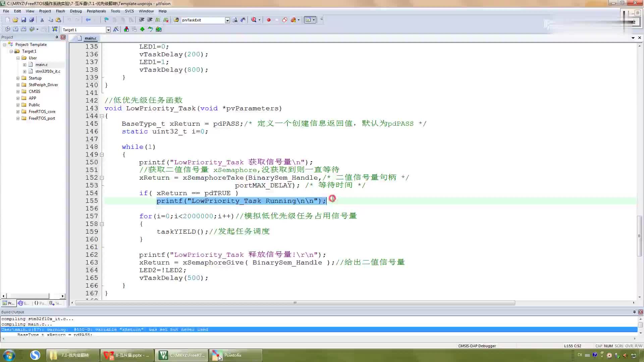The height and width of the screenshot is (362, 644).
Task: Translate the current file
Action: (7, 29)
